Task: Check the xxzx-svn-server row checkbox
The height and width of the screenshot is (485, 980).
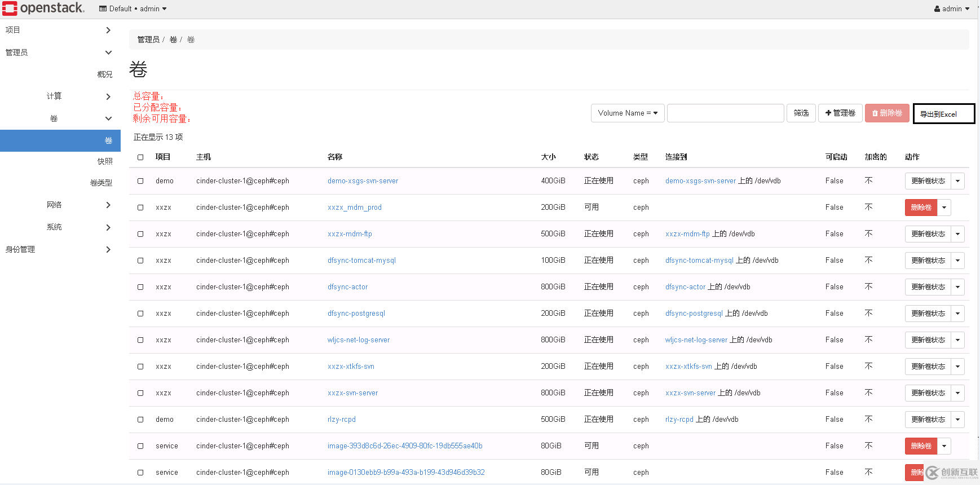Action: pos(140,393)
